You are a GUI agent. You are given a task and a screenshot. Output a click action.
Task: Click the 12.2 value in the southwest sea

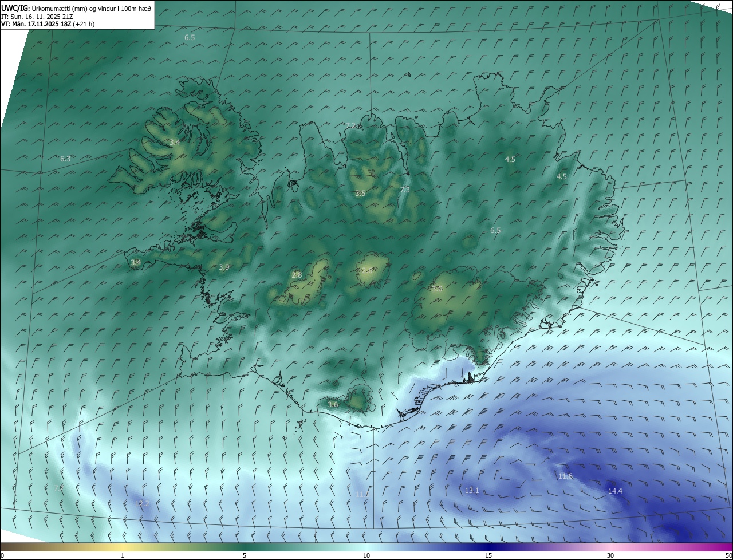point(142,503)
